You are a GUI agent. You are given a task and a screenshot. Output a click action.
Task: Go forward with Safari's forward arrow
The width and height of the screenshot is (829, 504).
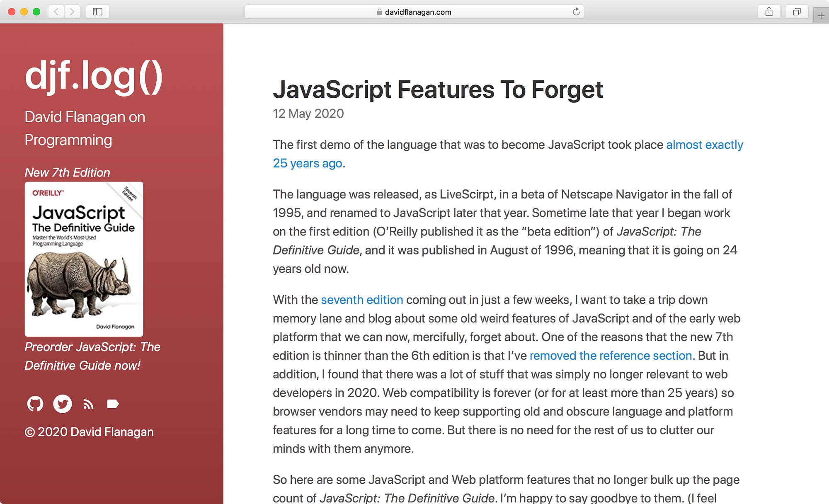tap(72, 12)
